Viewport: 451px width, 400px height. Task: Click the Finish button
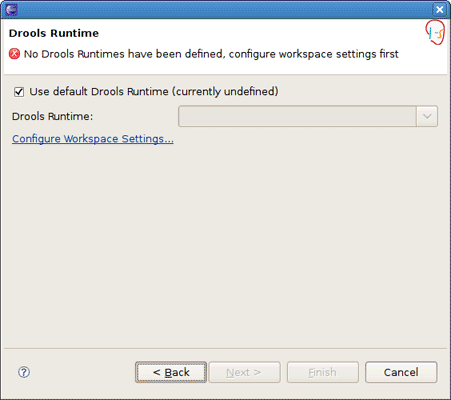[323, 372]
